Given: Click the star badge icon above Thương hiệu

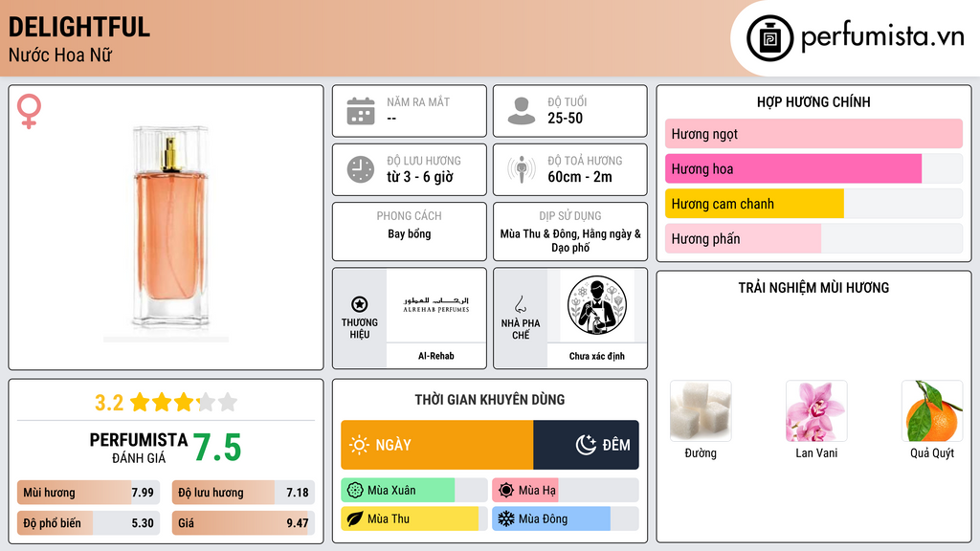Looking at the screenshot, I should click(x=360, y=304).
